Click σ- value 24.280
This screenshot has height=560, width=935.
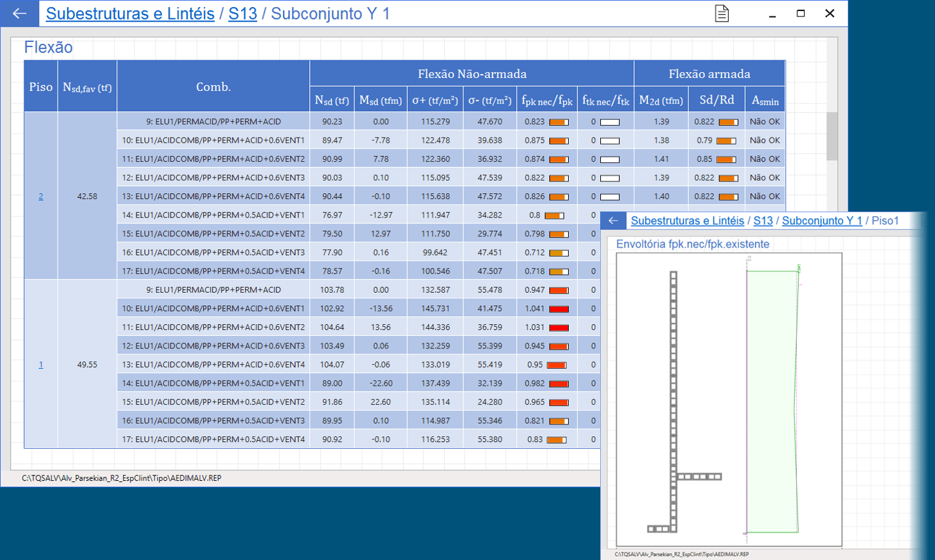point(490,401)
